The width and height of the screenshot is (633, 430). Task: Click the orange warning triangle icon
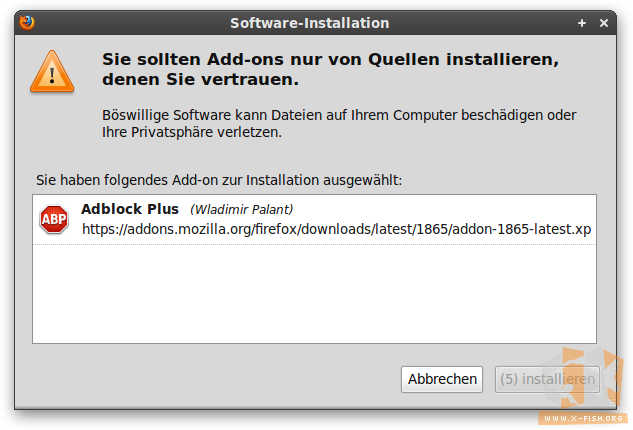point(52,71)
